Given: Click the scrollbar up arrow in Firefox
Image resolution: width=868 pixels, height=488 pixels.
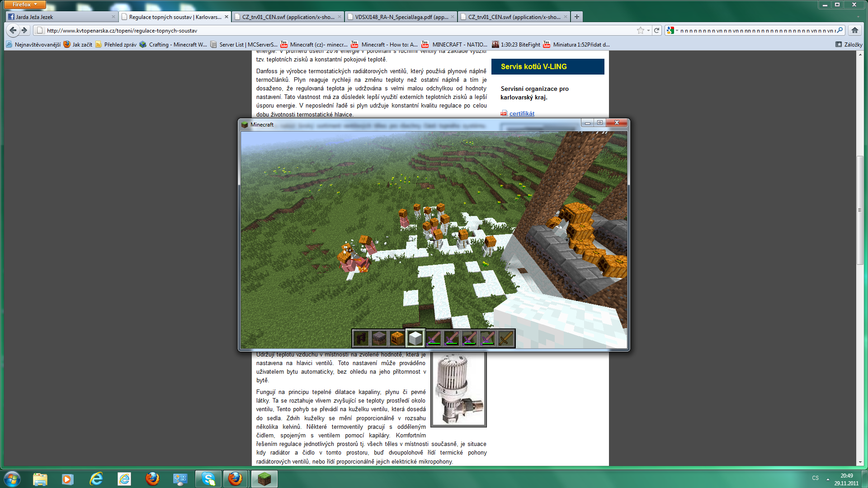Looking at the screenshot, I should coord(860,54).
